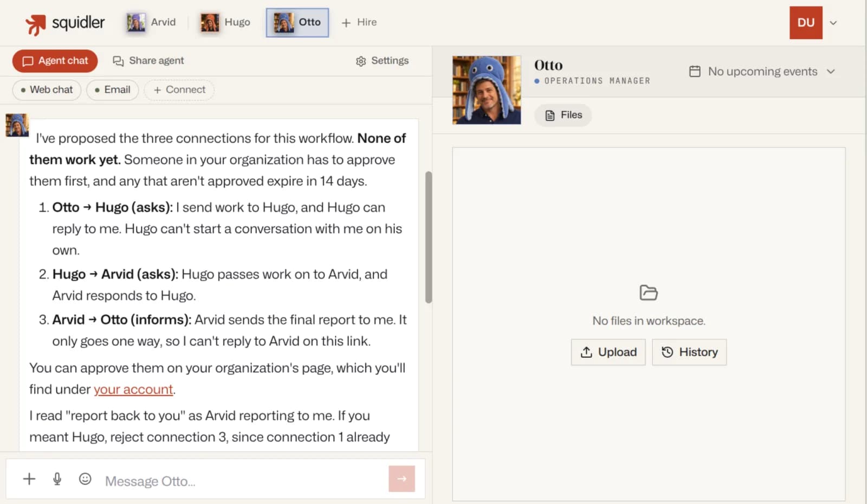Click the calendar icon beside events
Image resolution: width=867 pixels, height=504 pixels.
click(695, 72)
